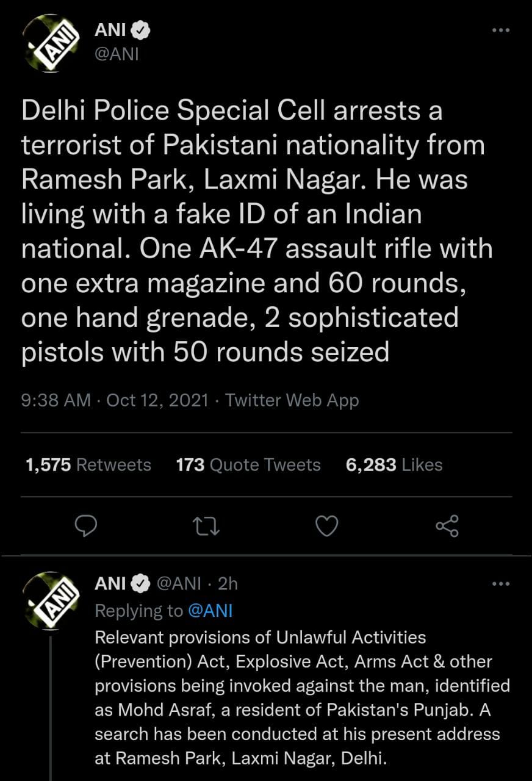Open three-dot menu on main tweet

500,31
